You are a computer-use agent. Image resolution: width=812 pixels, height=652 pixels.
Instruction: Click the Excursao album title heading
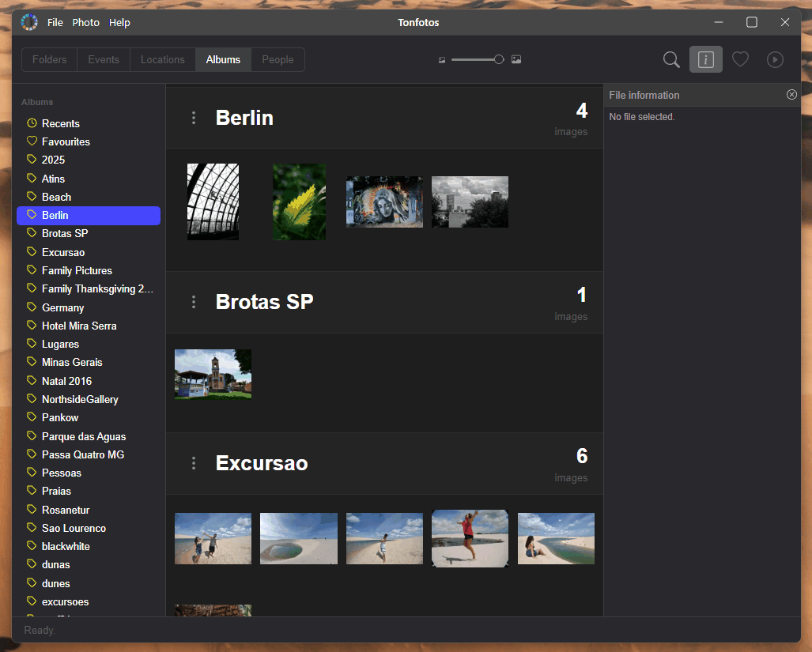click(x=262, y=463)
